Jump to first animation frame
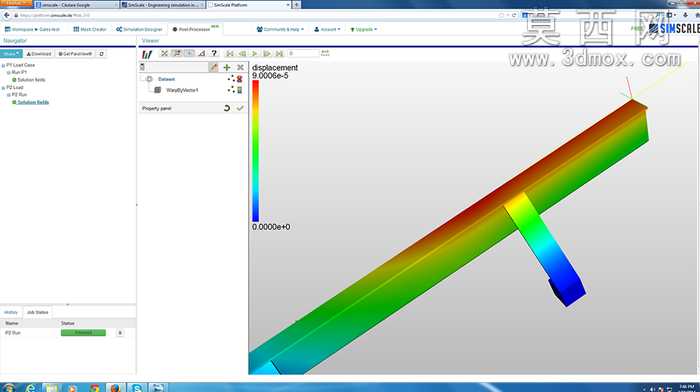This screenshot has height=392, width=700. tap(230, 54)
